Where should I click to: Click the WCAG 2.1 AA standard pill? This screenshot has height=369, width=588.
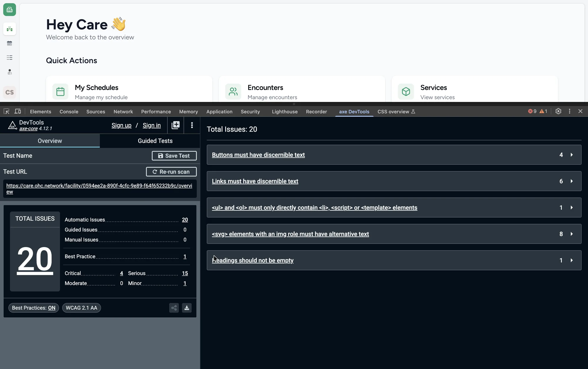point(81,308)
